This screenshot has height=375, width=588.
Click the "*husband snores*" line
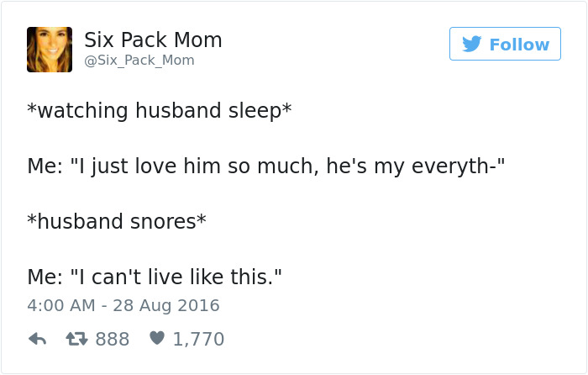click(117, 222)
